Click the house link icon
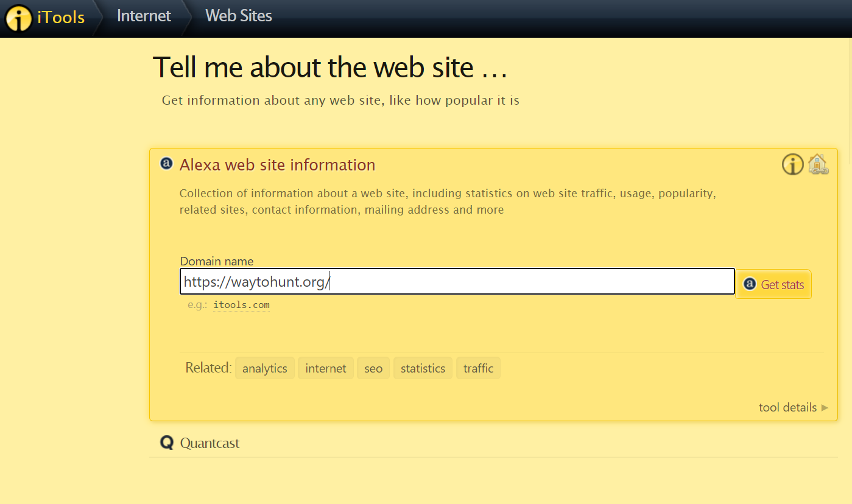 point(818,164)
